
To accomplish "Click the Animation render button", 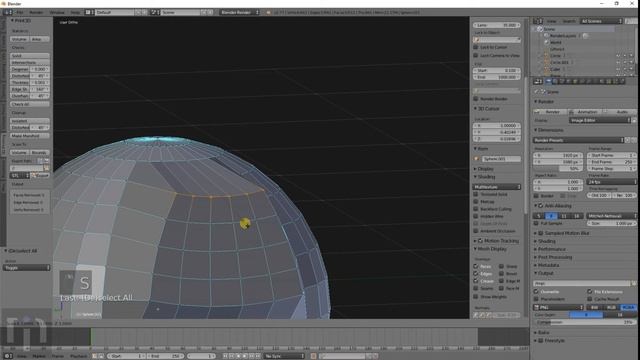I will pos(584,112).
